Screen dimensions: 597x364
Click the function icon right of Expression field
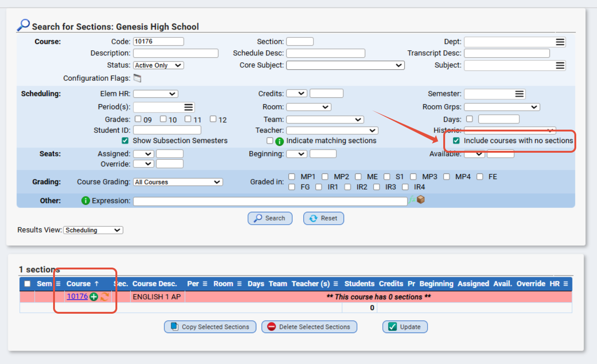coord(412,200)
